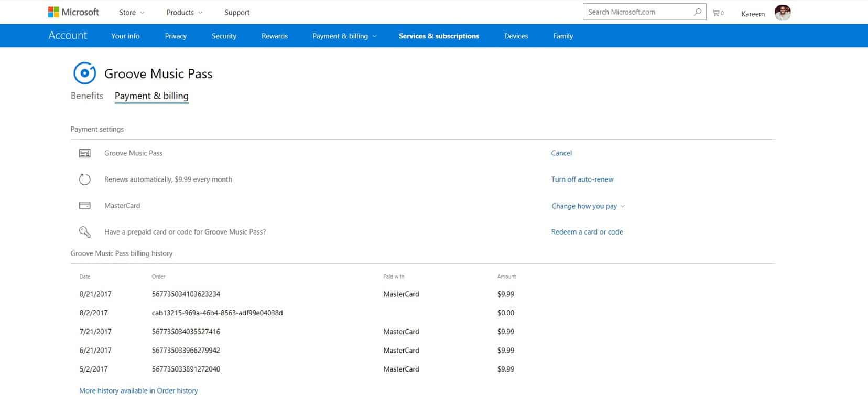This screenshot has width=868, height=403.
Task: Open the Security section
Action: pyautogui.click(x=224, y=36)
